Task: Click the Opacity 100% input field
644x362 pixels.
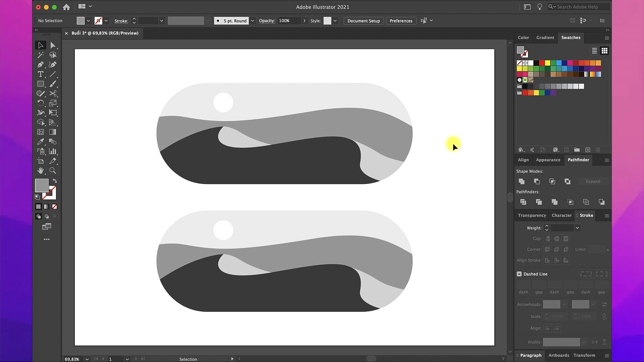Action: point(289,21)
